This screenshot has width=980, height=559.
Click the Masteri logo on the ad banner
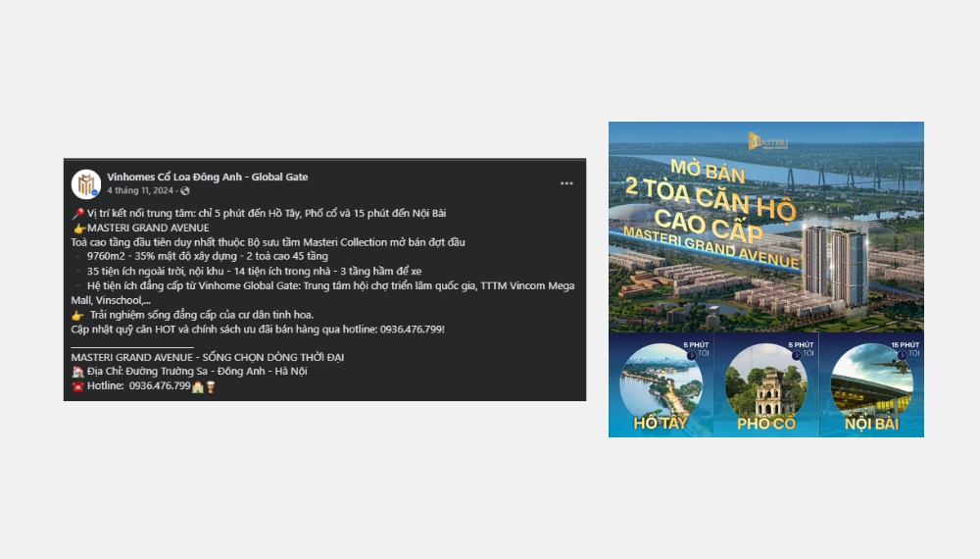pyautogui.click(x=768, y=140)
